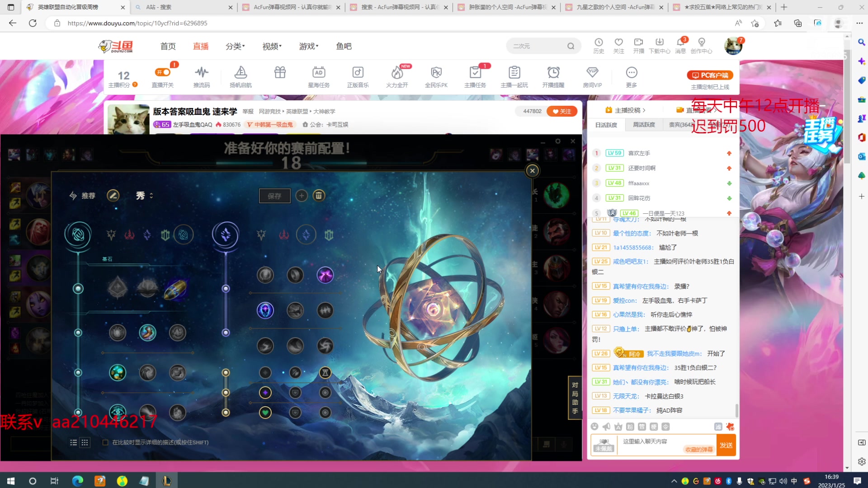Image resolution: width=868 pixels, height=488 pixels.
Task: Open 创作中心 lightbulb icon
Action: click(x=702, y=42)
